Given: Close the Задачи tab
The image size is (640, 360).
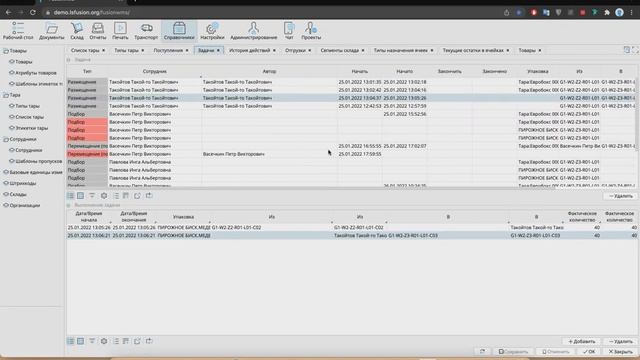Looking at the screenshot, I should click(218, 50).
